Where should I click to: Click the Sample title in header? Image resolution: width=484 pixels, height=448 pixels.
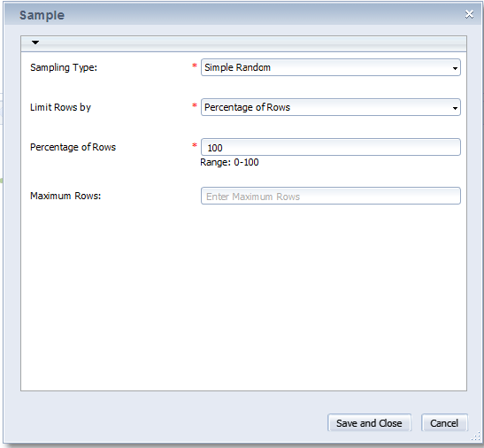(42, 15)
